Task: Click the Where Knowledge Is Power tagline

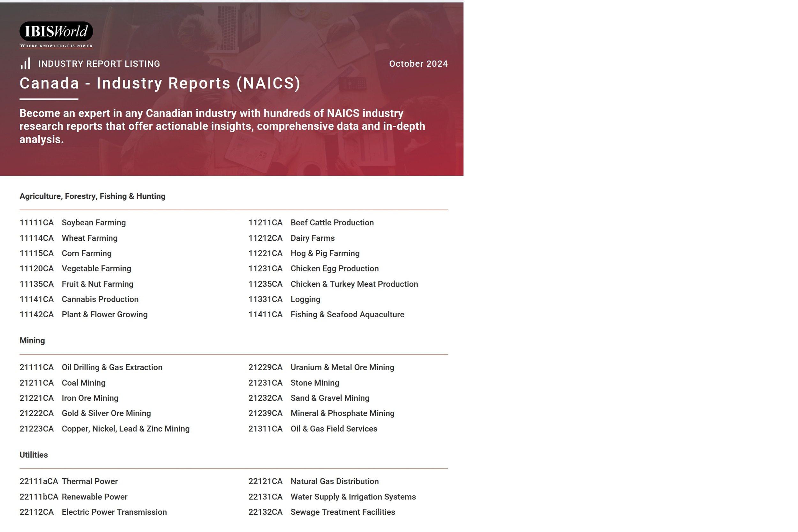Action: pyautogui.click(x=56, y=46)
